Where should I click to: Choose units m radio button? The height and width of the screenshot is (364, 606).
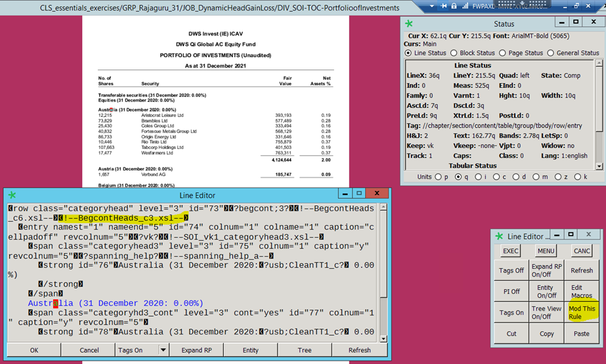click(536, 177)
